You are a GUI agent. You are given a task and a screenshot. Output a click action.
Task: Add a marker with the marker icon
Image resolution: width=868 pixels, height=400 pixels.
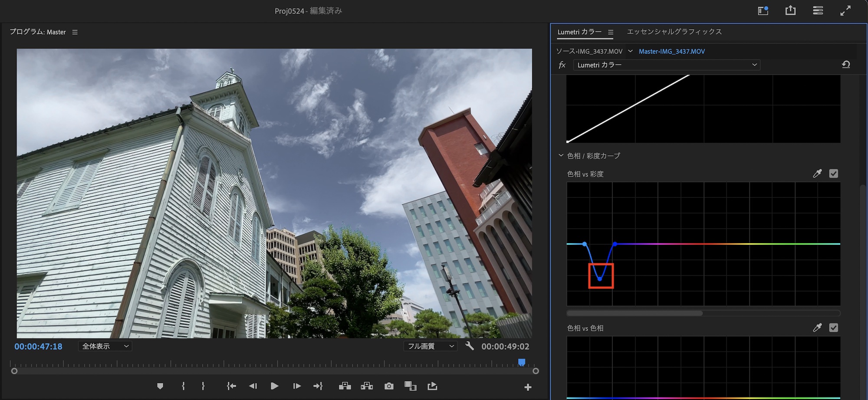click(160, 386)
